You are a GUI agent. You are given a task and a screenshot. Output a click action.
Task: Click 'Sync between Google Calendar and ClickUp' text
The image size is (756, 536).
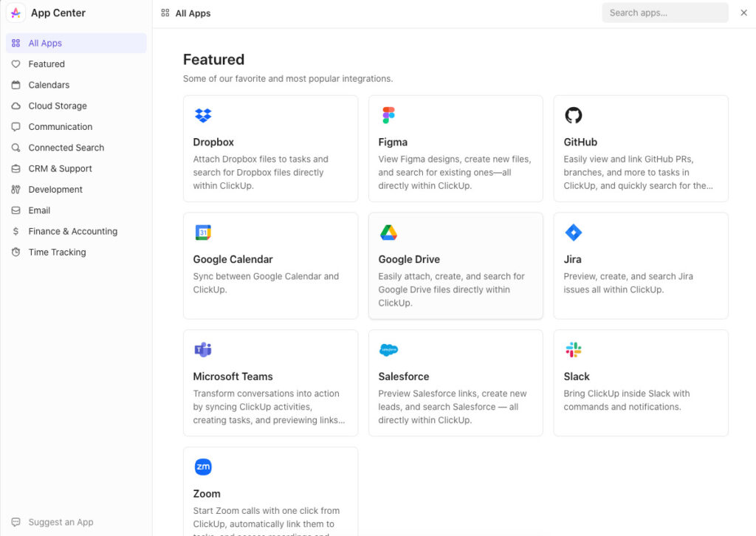click(266, 283)
